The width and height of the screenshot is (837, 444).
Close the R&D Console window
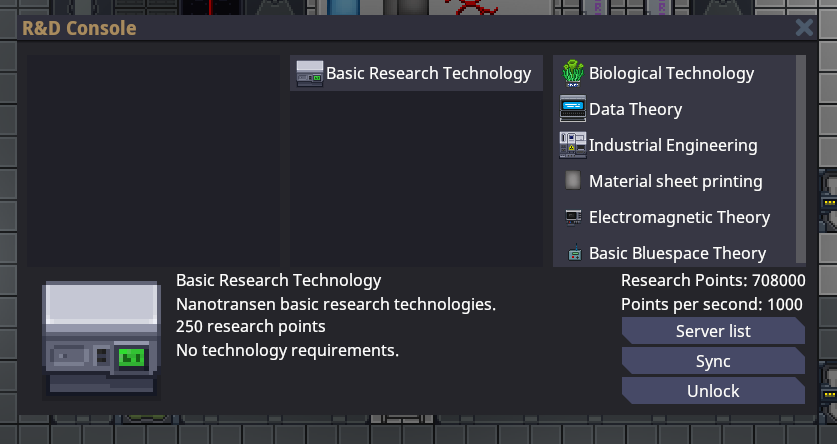[804, 28]
